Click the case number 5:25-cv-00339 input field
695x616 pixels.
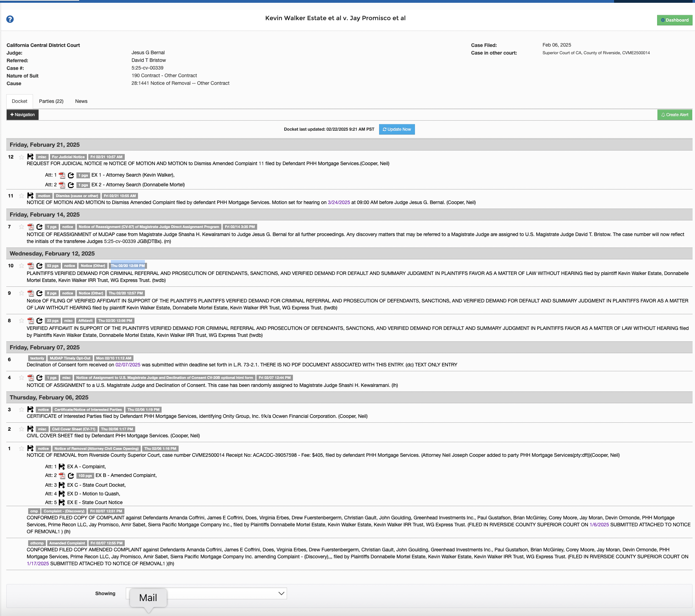(x=148, y=67)
